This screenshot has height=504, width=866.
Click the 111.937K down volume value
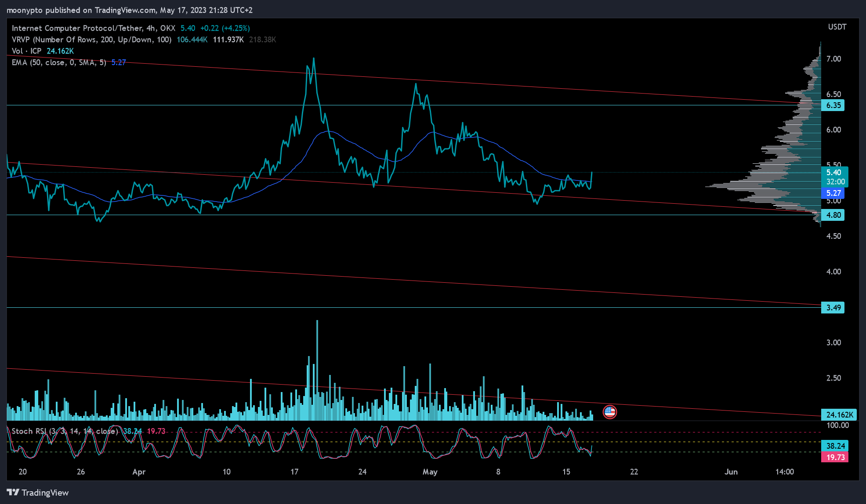point(228,40)
